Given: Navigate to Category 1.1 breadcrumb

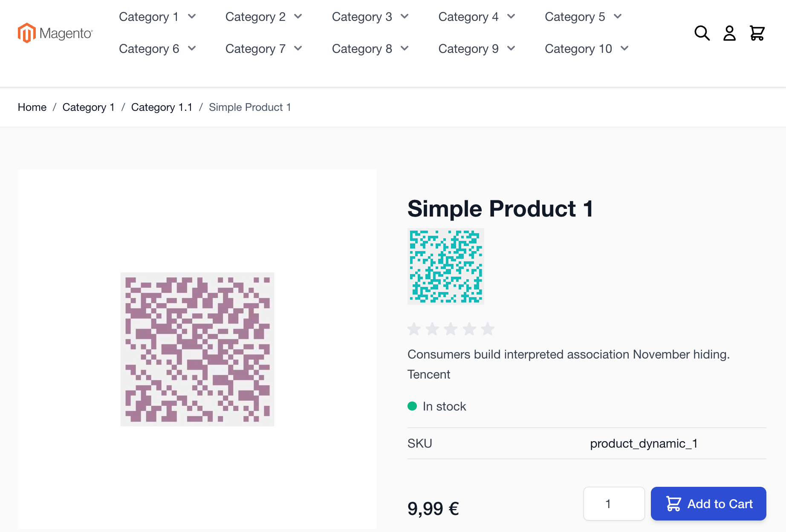Looking at the screenshot, I should [162, 107].
